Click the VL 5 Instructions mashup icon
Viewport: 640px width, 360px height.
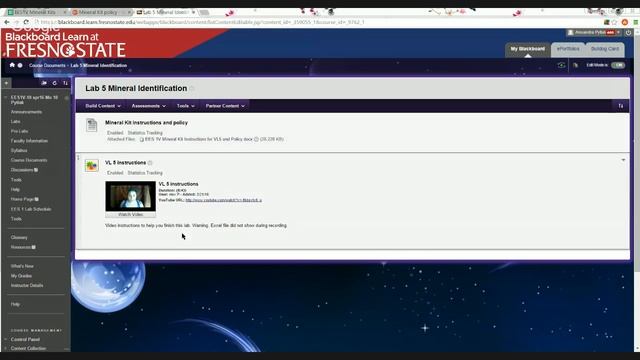click(91, 165)
